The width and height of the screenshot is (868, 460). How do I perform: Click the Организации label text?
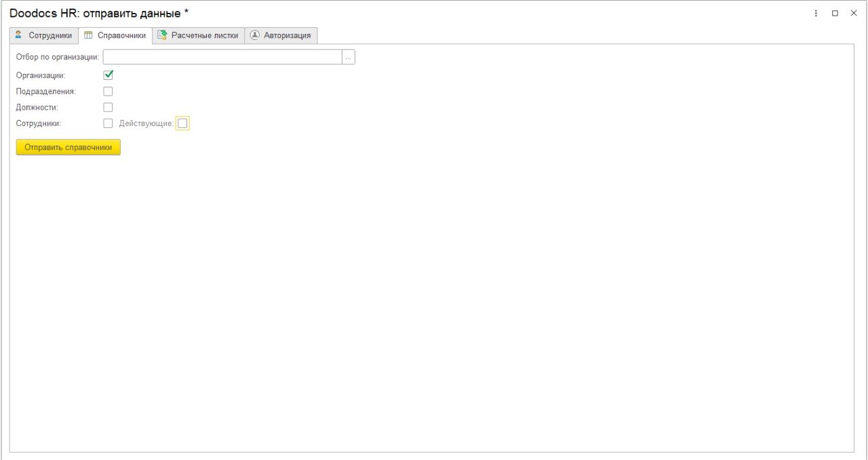[x=41, y=75]
